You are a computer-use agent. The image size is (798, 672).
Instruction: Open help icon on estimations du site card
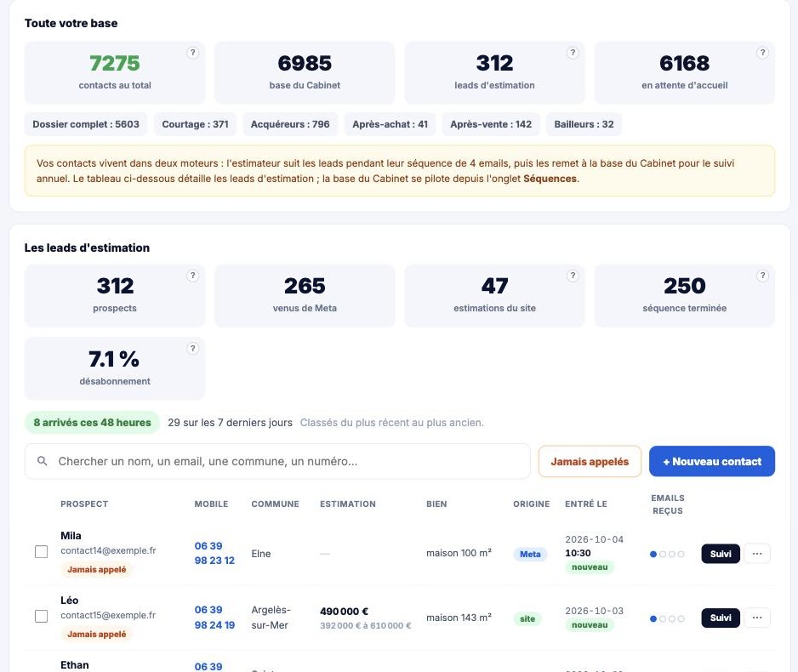pyautogui.click(x=573, y=276)
